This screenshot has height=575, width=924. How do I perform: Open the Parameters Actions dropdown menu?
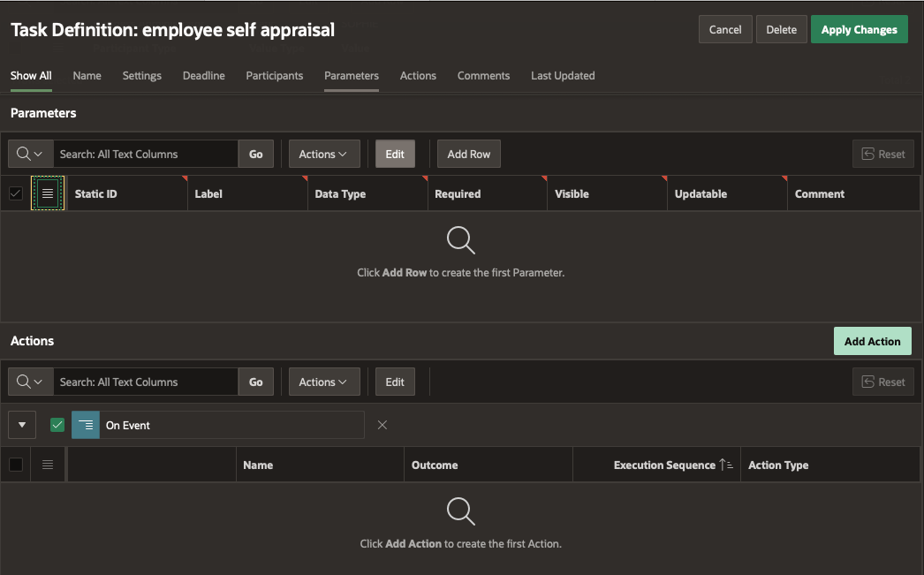[x=323, y=154]
